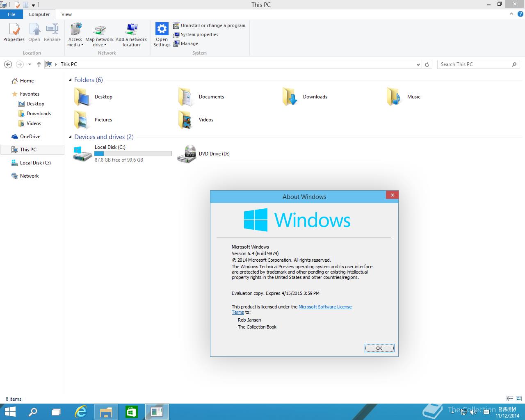Screen dimensions: 525x420
Task: Switch to the Computer ribbon tab
Action: coord(39,14)
